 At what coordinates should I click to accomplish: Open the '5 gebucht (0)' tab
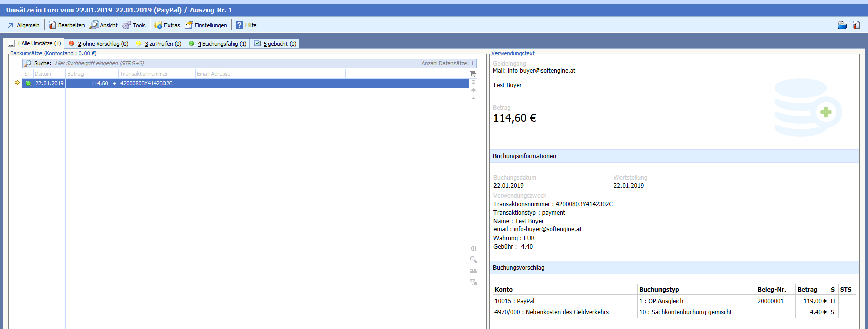275,44
